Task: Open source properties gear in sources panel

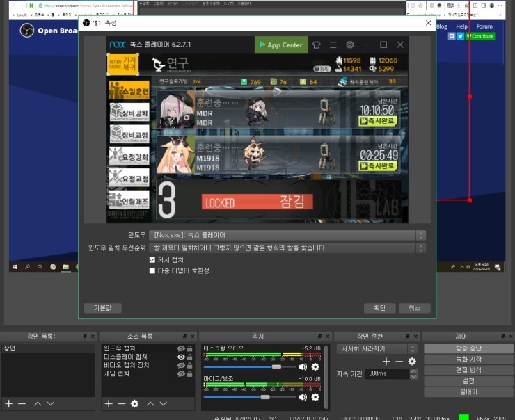Action: (x=134, y=403)
